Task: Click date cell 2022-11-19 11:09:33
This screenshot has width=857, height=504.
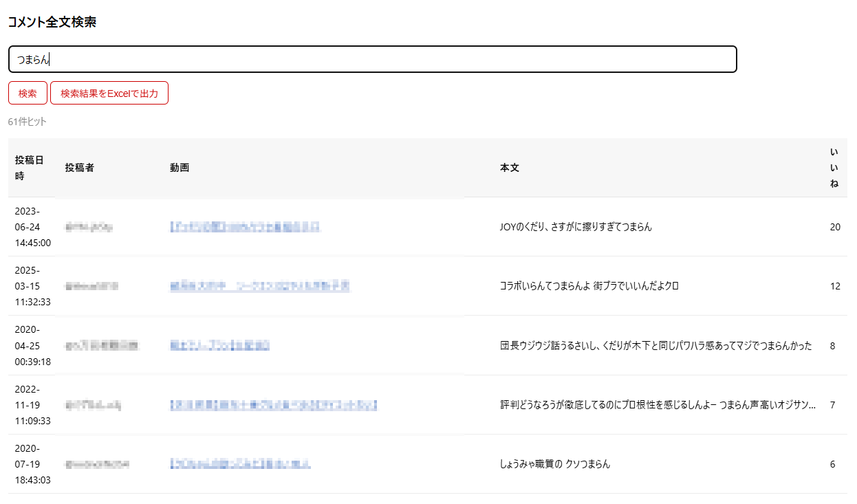Action: (x=32, y=405)
